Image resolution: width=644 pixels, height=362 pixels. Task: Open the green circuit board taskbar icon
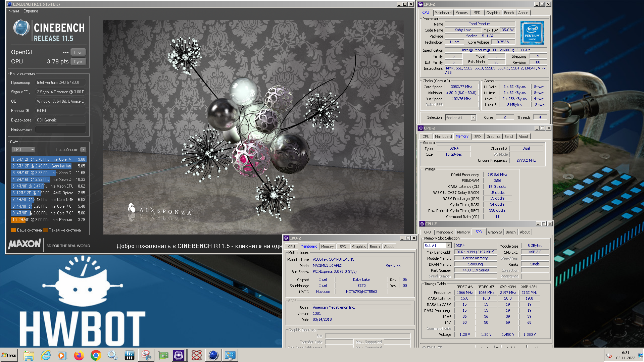click(x=163, y=355)
